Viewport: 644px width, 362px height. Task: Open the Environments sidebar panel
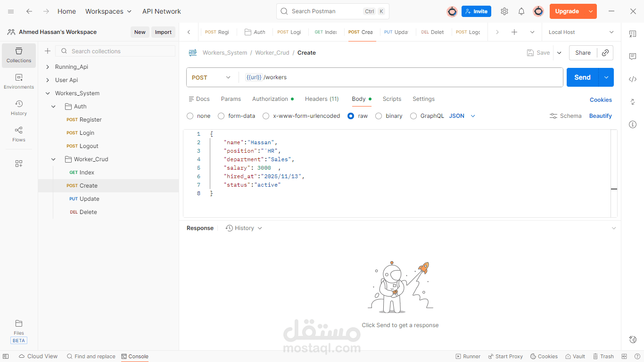[x=19, y=82]
